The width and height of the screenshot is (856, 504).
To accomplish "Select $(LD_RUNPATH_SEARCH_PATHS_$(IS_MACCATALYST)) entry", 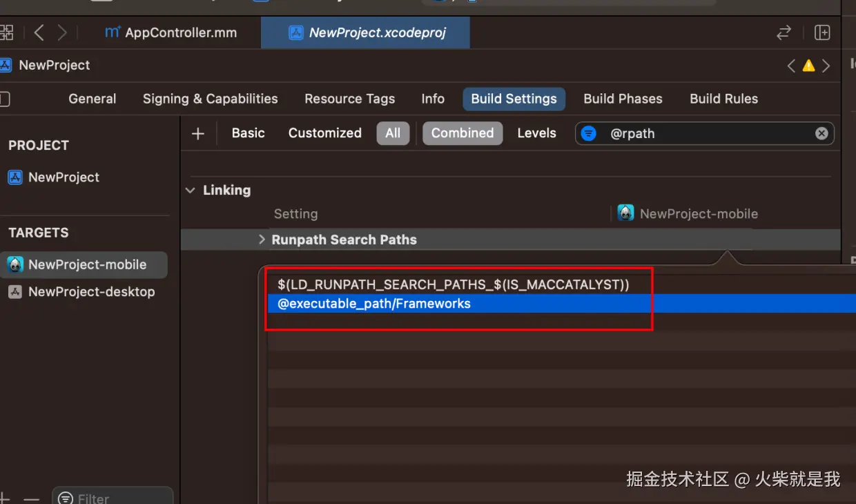I will [x=454, y=284].
